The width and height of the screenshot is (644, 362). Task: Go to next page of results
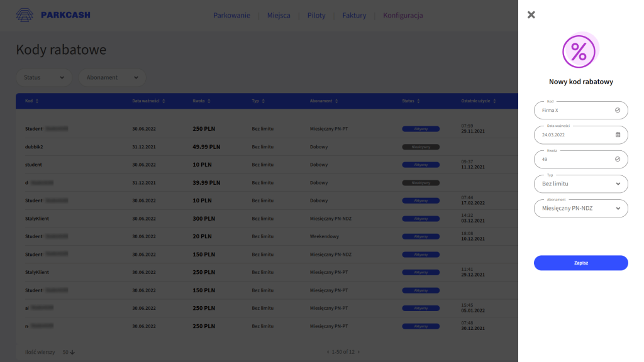coord(358,352)
